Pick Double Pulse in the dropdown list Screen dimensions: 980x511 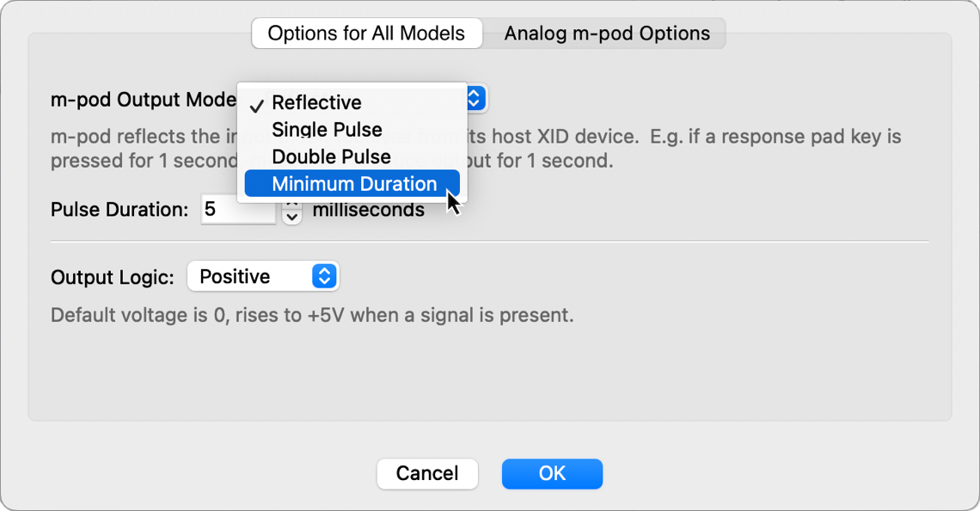[331, 157]
